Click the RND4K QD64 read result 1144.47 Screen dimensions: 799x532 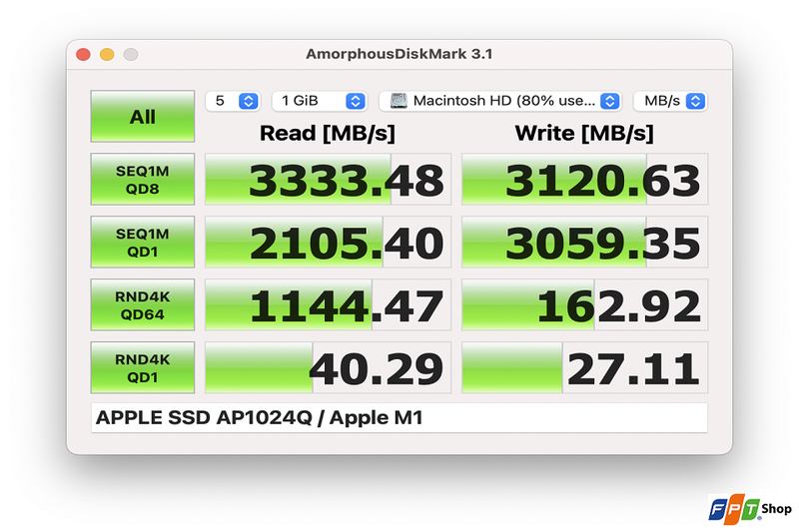click(329, 305)
